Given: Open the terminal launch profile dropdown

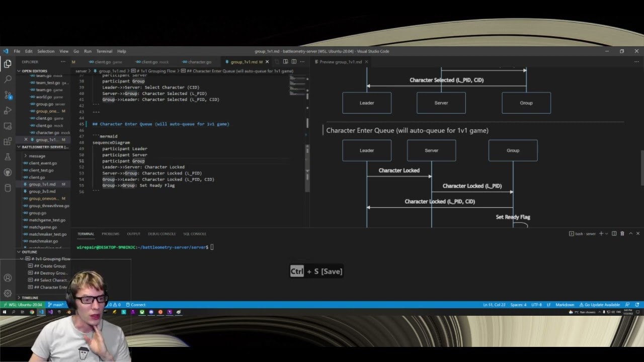Looking at the screenshot, I should point(607,234).
